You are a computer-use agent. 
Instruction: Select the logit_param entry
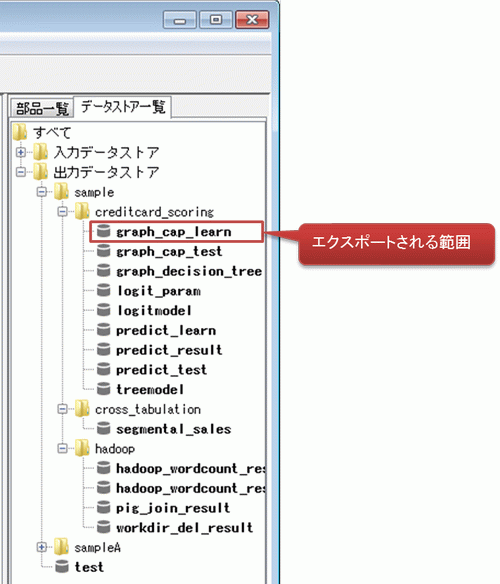[x=159, y=291]
